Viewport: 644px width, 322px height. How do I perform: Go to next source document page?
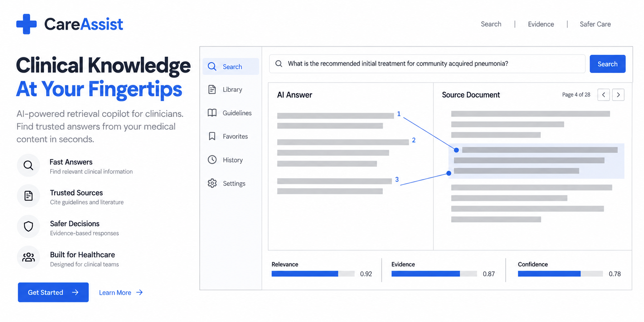[x=618, y=95]
